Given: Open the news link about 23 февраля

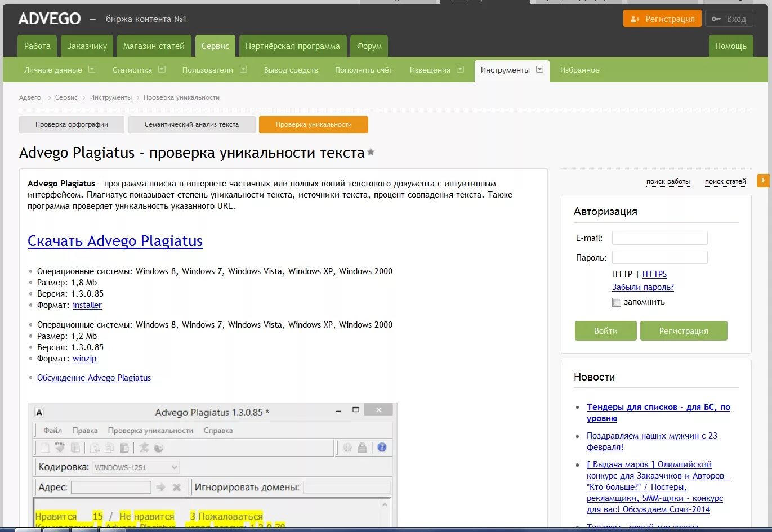Looking at the screenshot, I should [x=652, y=441].
